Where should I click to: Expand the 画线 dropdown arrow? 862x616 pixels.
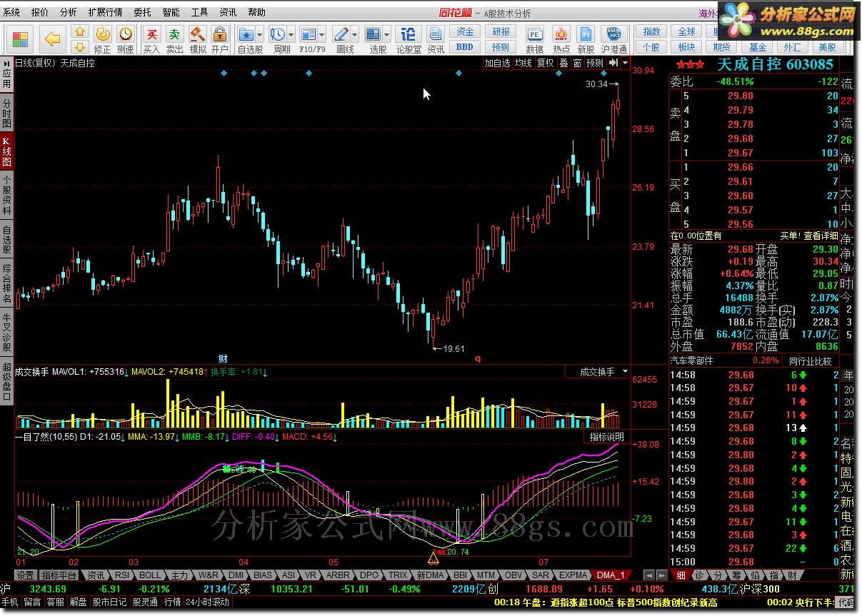point(354,34)
